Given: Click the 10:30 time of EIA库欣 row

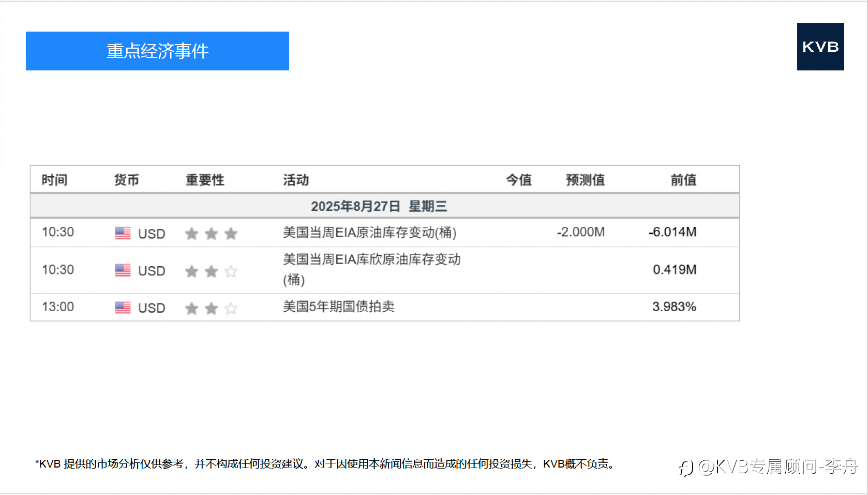Looking at the screenshot, I should pyautogui.click(x=58, y=270).
